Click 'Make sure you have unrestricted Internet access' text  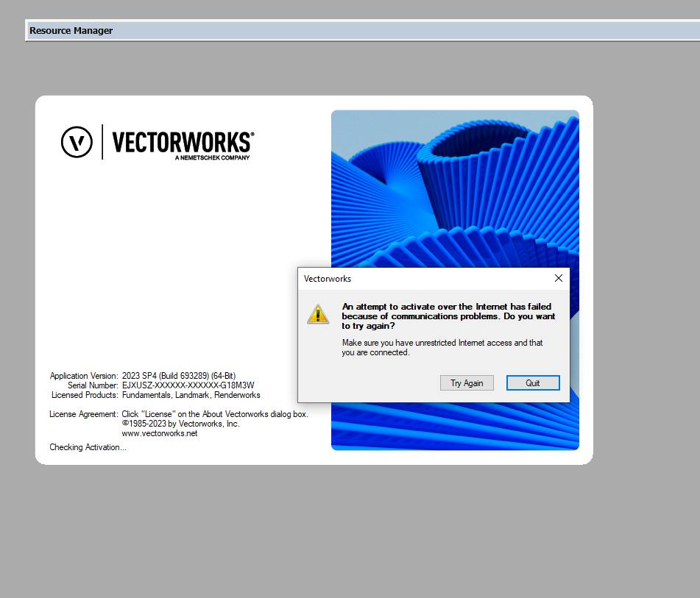click(442, 348)
